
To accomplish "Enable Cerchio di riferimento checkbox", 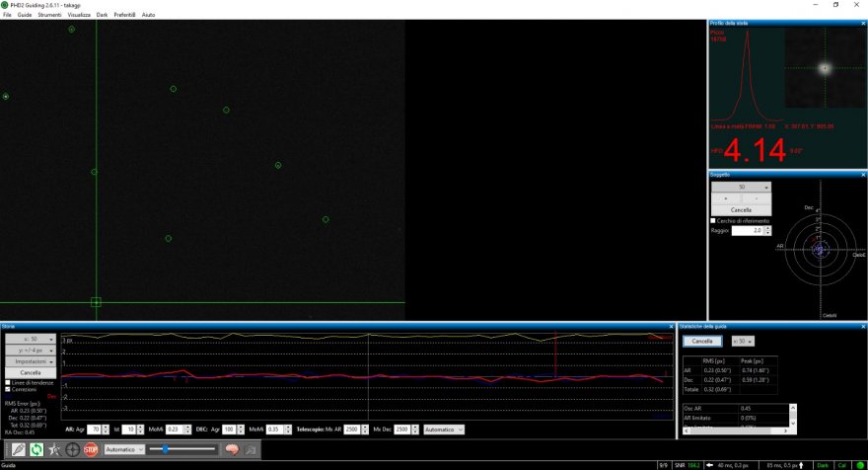I will click(714, 220).
